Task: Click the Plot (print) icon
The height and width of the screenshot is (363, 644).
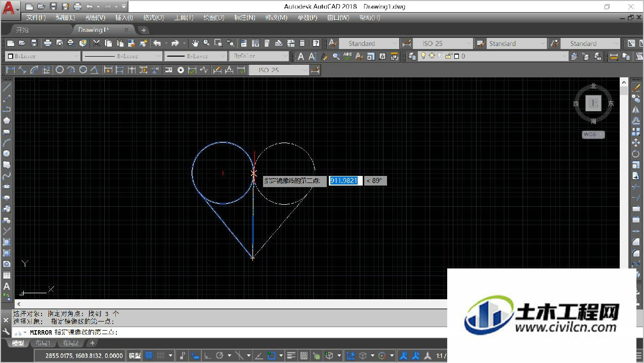Action: click(48, 43)
